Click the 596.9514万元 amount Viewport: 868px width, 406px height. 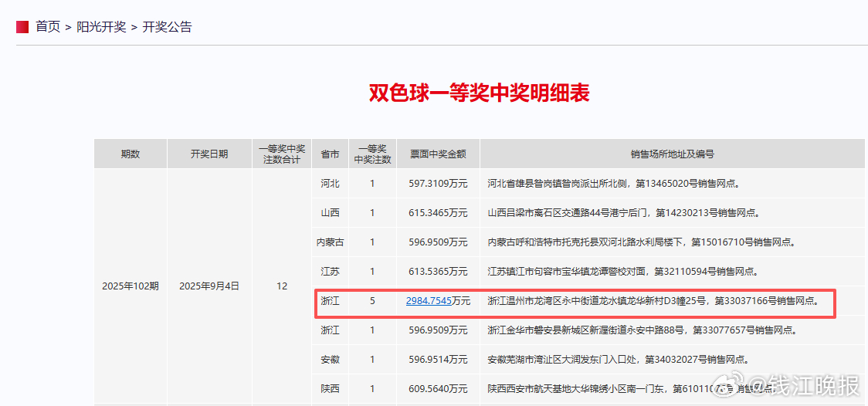(x=438, y=360)
